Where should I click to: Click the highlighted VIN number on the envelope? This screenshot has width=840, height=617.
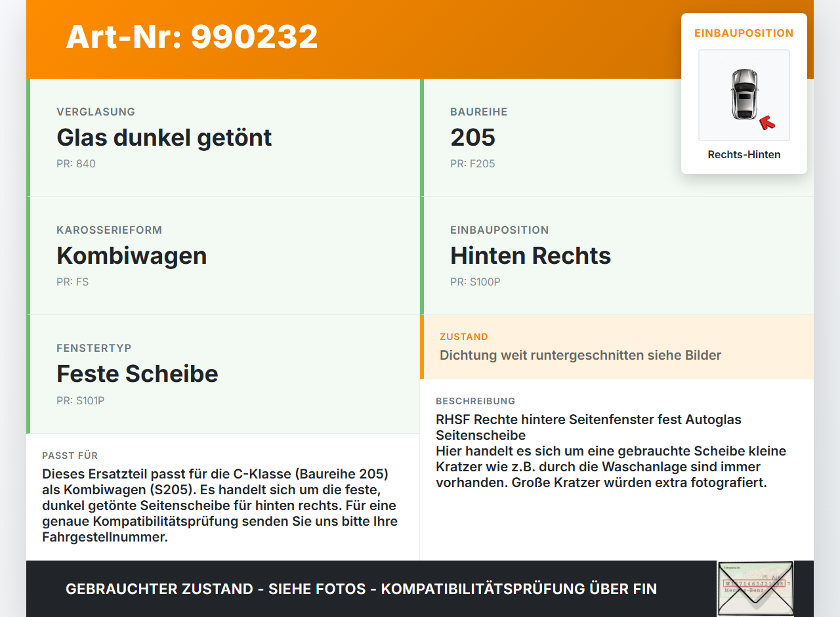pyautogui.click(x=753, y=582)
